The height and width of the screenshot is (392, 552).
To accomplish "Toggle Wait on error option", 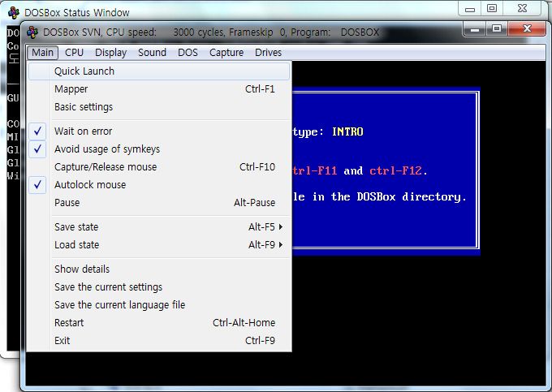I will 159,131.
